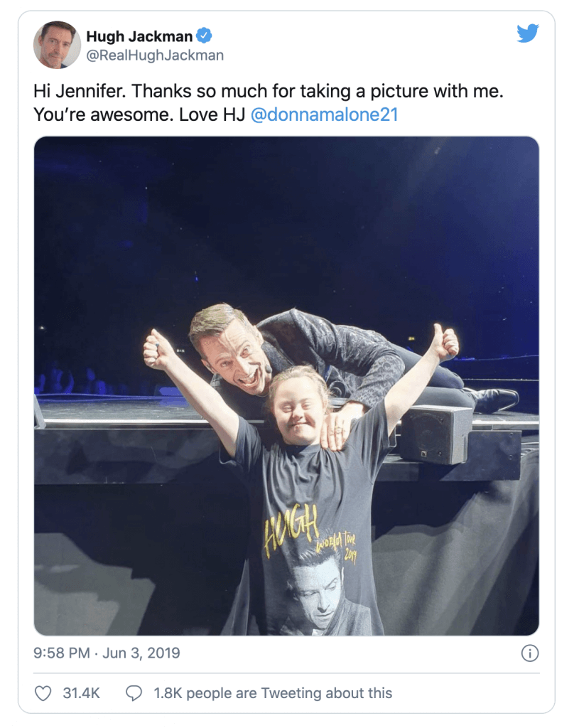Click the Jun 3, 2019 date
The image size is (579, 728).
[x=141, y=653]
